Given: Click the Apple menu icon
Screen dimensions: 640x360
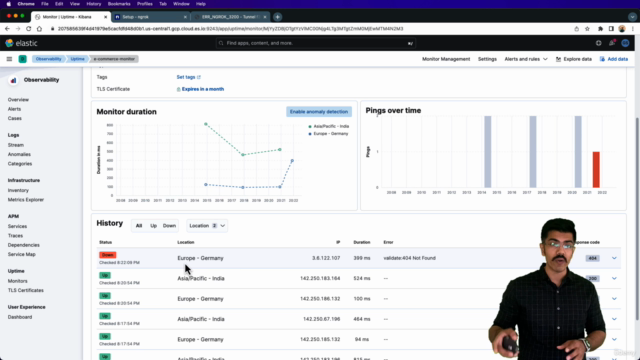Looking at the screenshot, I should click(x=9, y=4).
